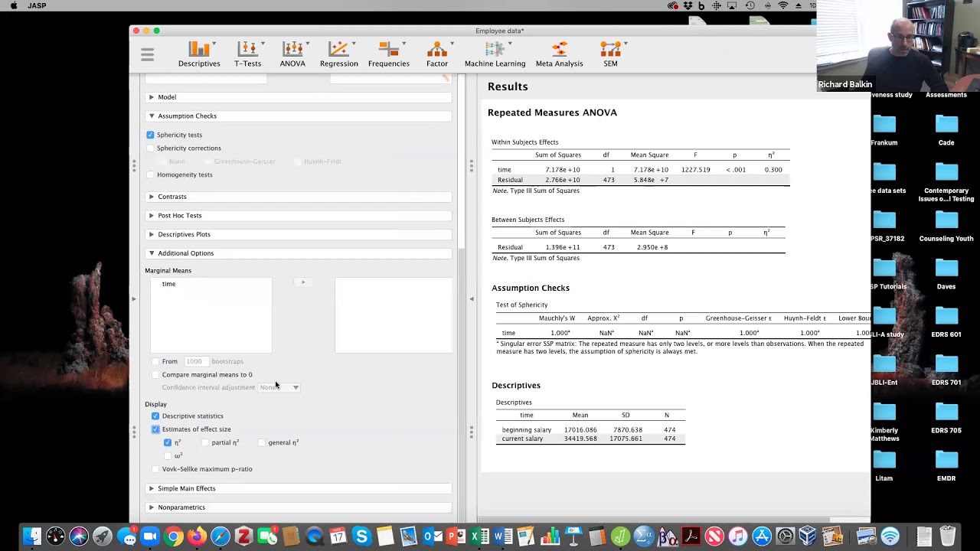980x551 pixels.
Task: Enable the Homogeneity tests checkbox
Action: [x=150, y=174]
